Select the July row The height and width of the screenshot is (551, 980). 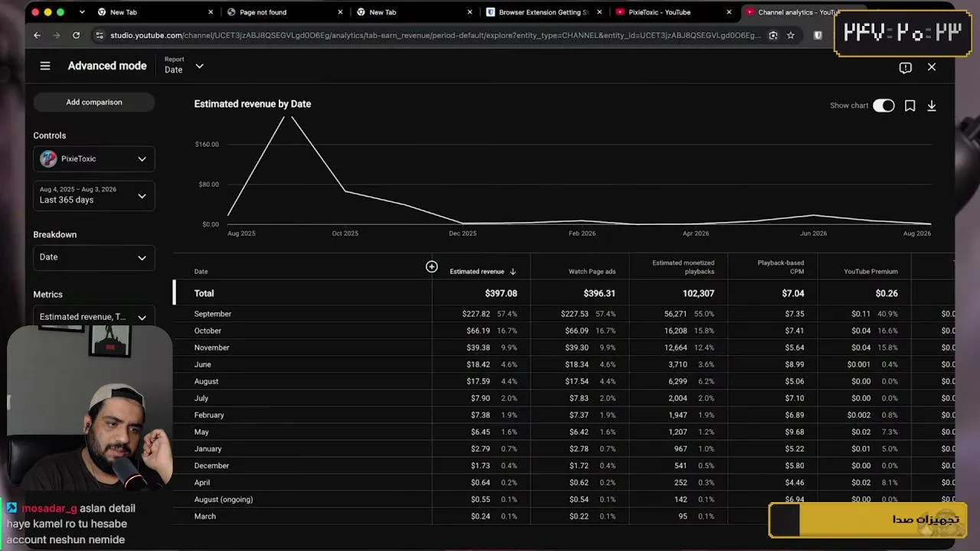[x=563, y=398]
